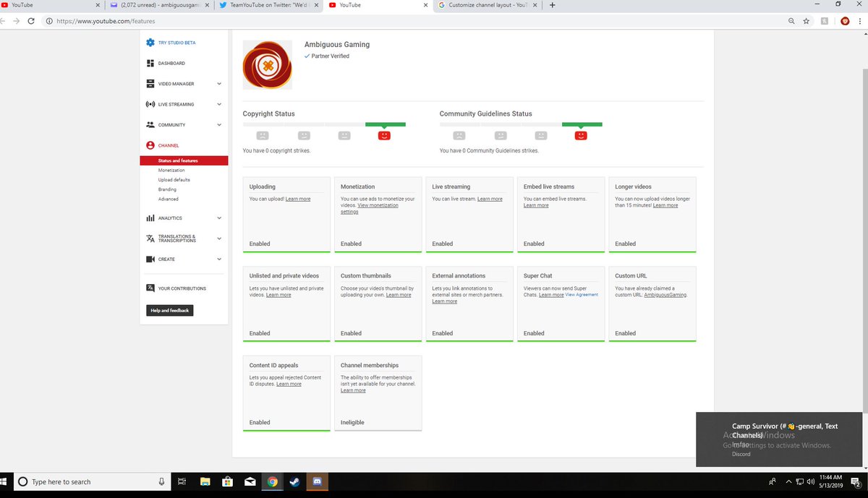Click the Create camera icon in the sidebar

pyautogui.click(x=150, y=259)
